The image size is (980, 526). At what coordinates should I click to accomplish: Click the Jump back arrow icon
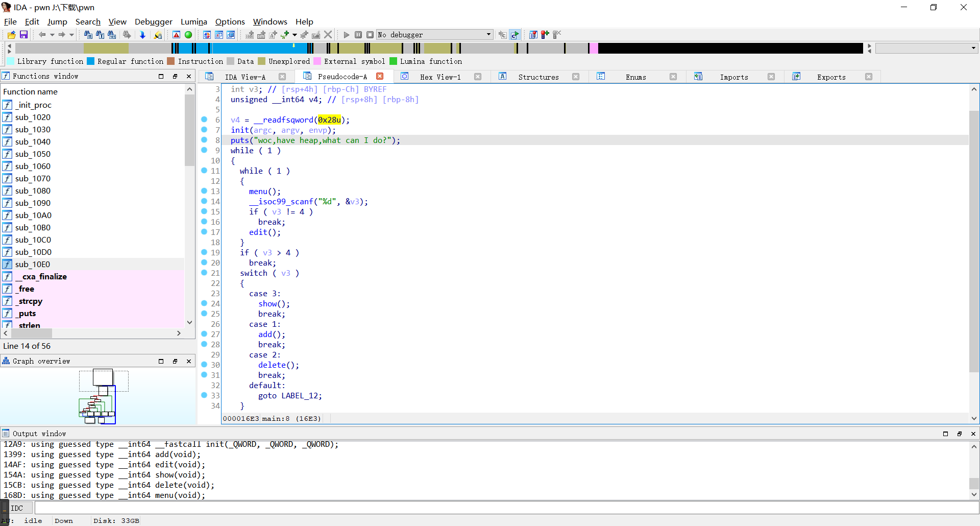(x=42, y=35)
